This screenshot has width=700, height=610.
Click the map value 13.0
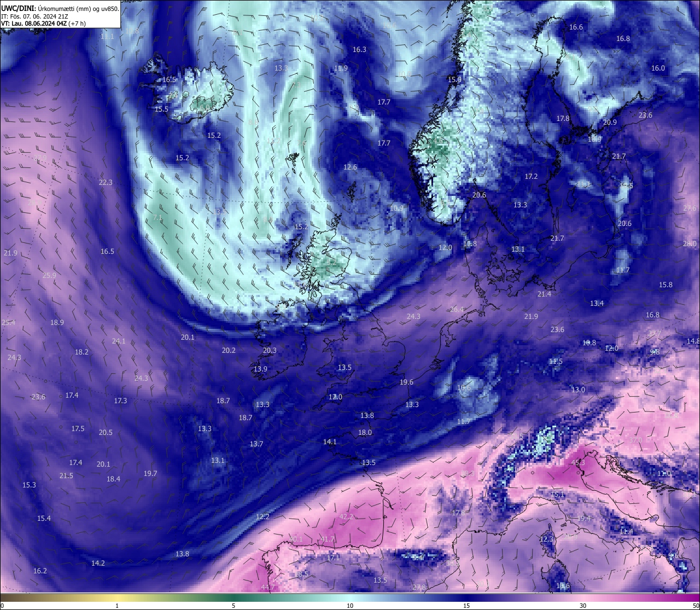tap(578, 390)
